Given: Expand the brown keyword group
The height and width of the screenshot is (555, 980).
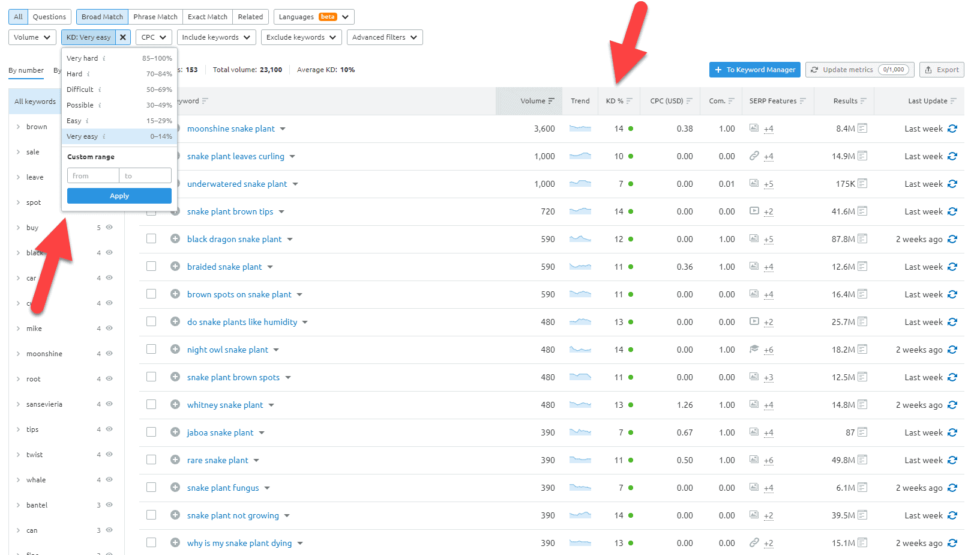Looking at the screenshot, I should coord(18,127).
